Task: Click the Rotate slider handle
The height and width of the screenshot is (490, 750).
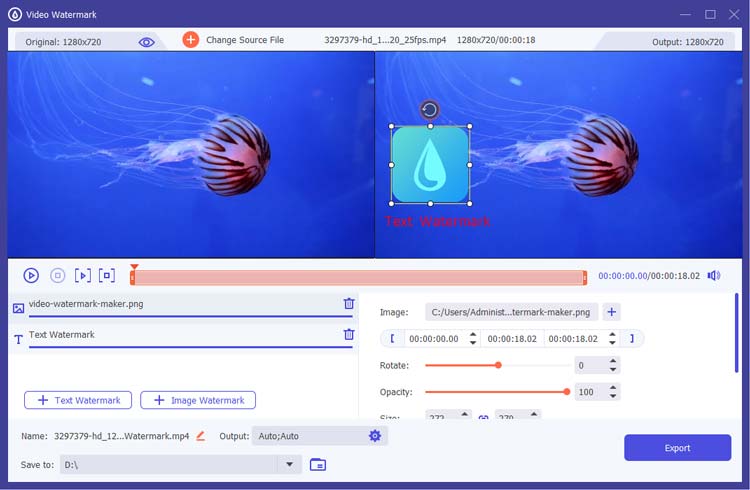Action: [x=498, y=366]
